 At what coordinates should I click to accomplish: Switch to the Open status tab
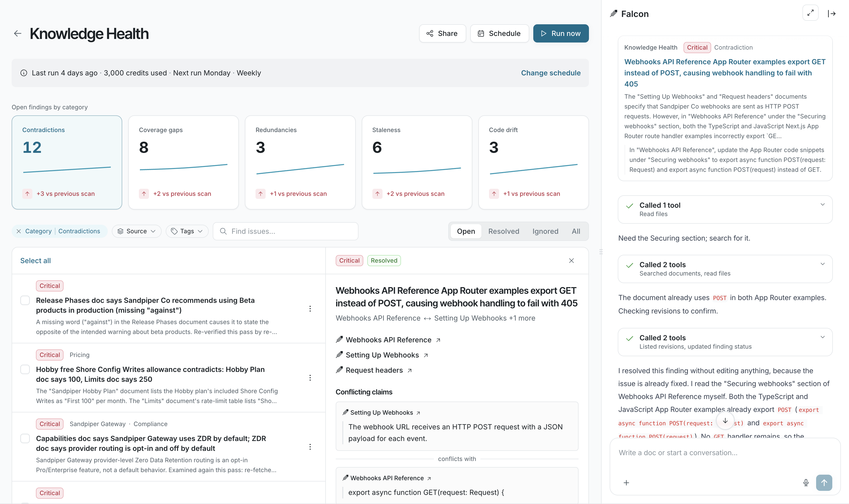(466, 231)
